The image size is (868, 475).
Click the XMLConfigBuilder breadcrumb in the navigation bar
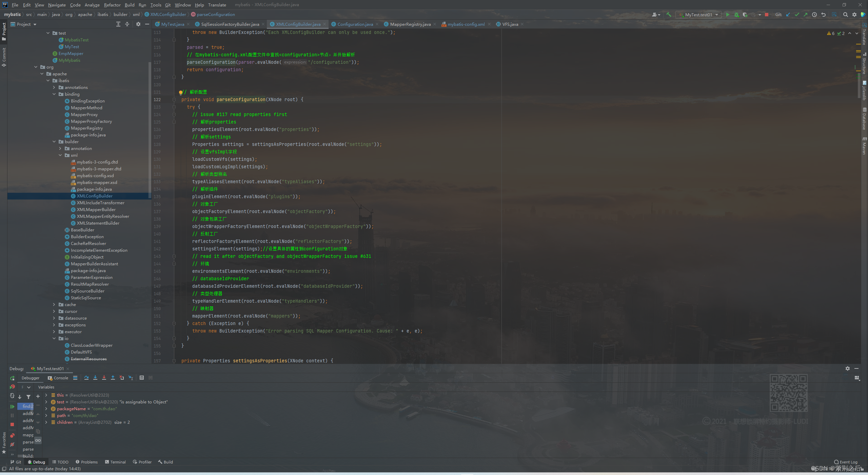[165, 14]
